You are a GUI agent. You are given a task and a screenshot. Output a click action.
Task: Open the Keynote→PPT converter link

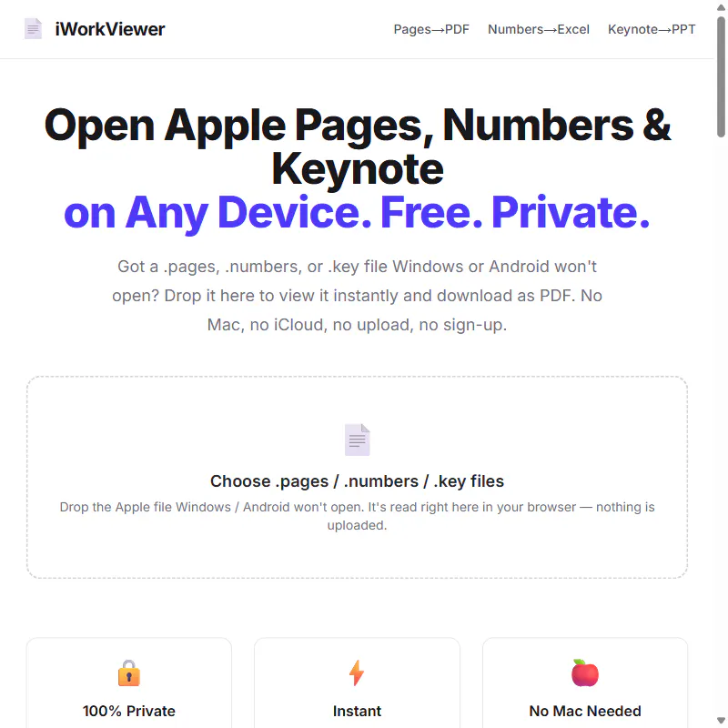652,29
